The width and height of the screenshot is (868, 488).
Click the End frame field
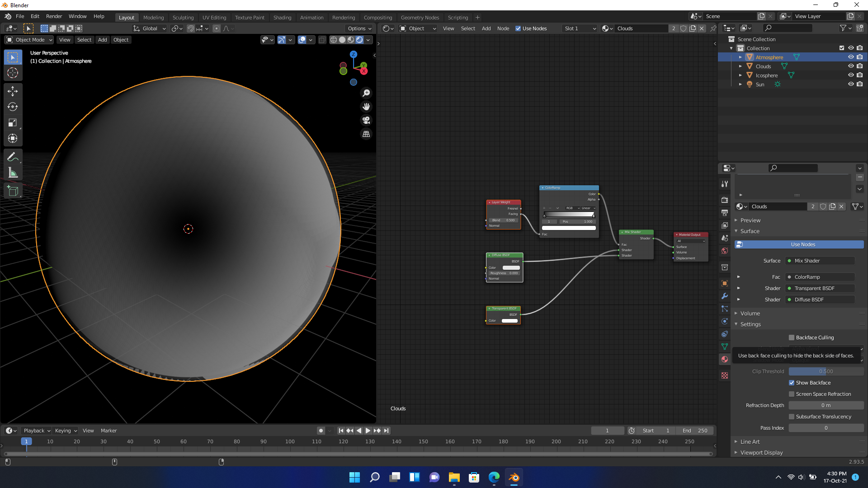click(x=695, y=431)
